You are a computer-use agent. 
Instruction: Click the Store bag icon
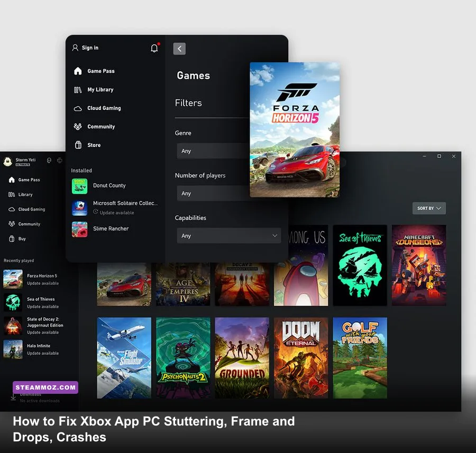tap(78, 145)
